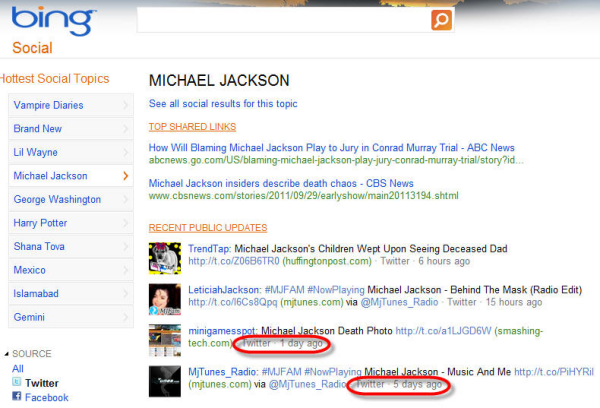The height and width of the screenshot is (408, 600).
Task: Select George Washington topic
Action: [x=71, y=199]
